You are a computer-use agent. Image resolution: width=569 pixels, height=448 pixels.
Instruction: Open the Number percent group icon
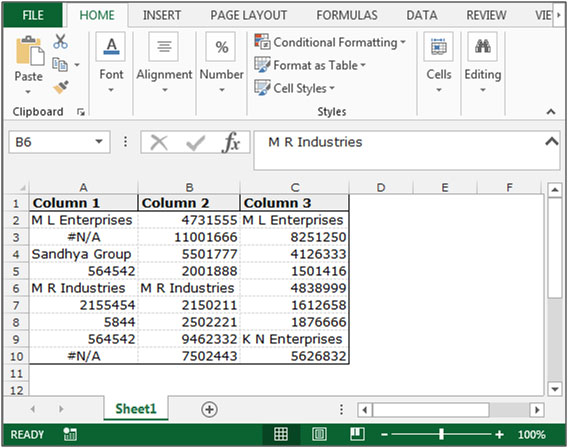[x=221, y=46]
